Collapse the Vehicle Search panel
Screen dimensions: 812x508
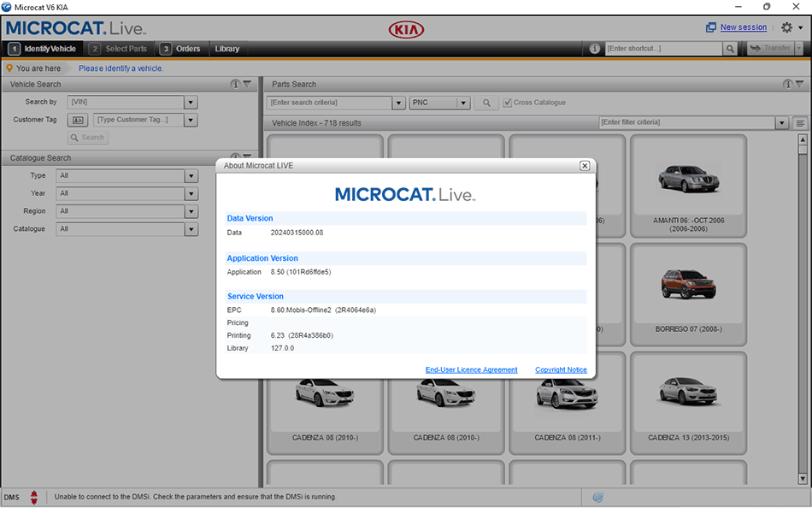click(247, 84)
